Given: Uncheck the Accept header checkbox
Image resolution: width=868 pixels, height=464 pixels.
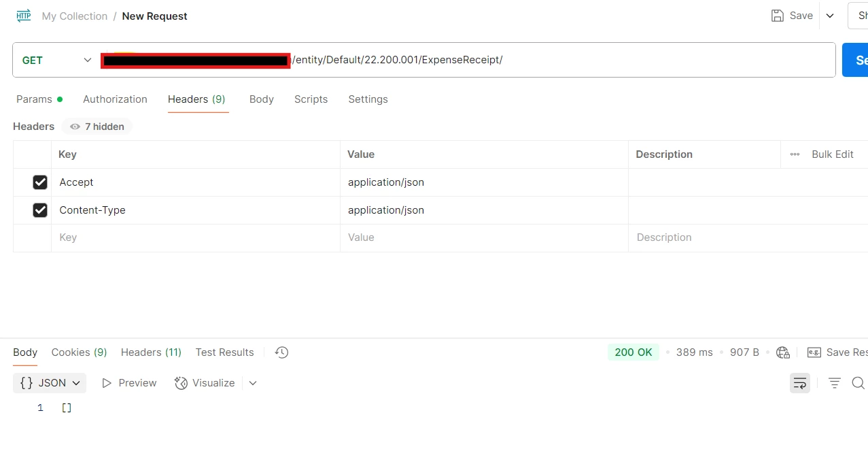Looking at the screenshot, I should pos(40,182).
